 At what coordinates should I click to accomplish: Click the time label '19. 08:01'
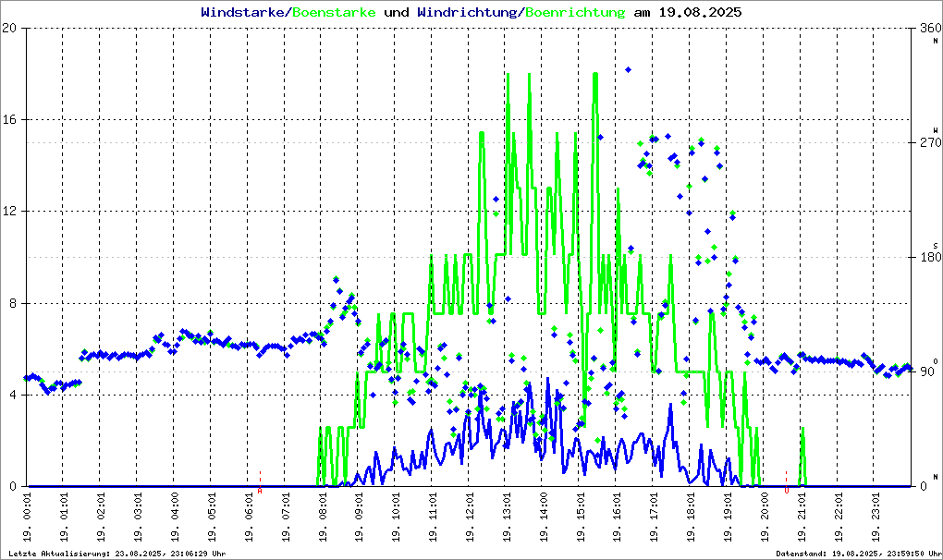tap(323, 517)
